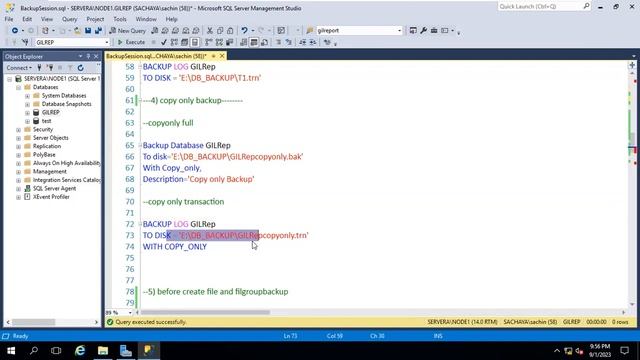The width and height of the screenshot is (640, 360).
Task: Select the Always On High Availability item
Action: click(x=67, y=163)
